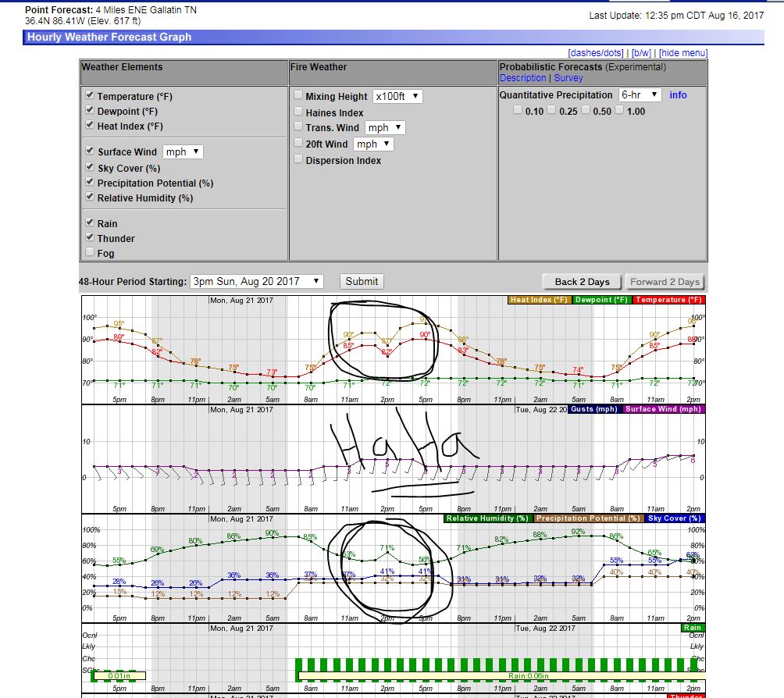
Task: Open the Survey link
Action: click(x=568, y=78)
